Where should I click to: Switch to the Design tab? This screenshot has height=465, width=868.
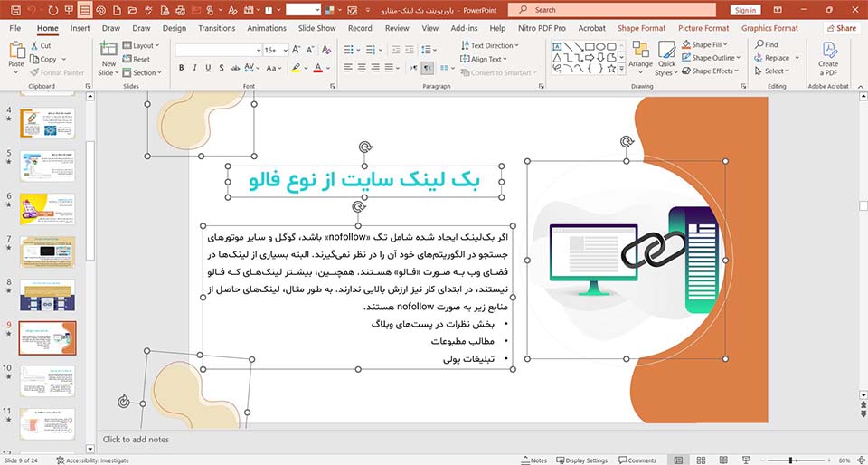(175, 28)
